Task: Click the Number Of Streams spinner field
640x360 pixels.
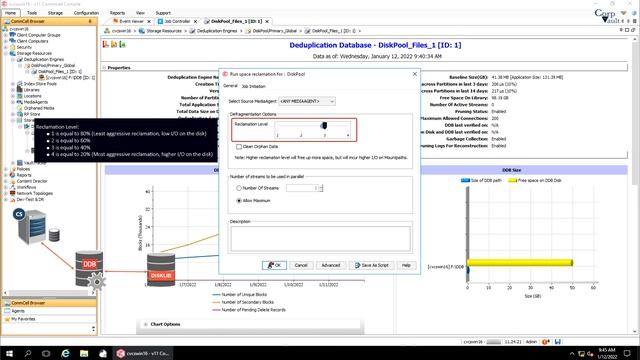Action: [302, 188]
